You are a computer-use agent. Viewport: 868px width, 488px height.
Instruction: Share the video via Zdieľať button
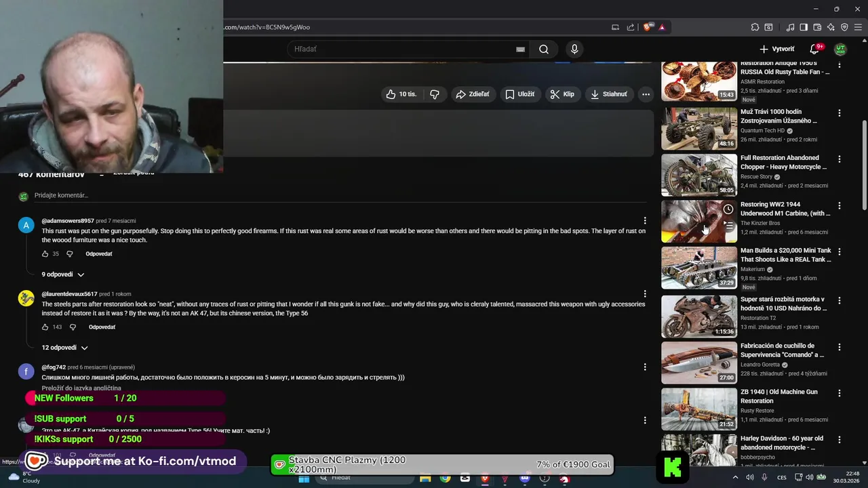point(473,94)
